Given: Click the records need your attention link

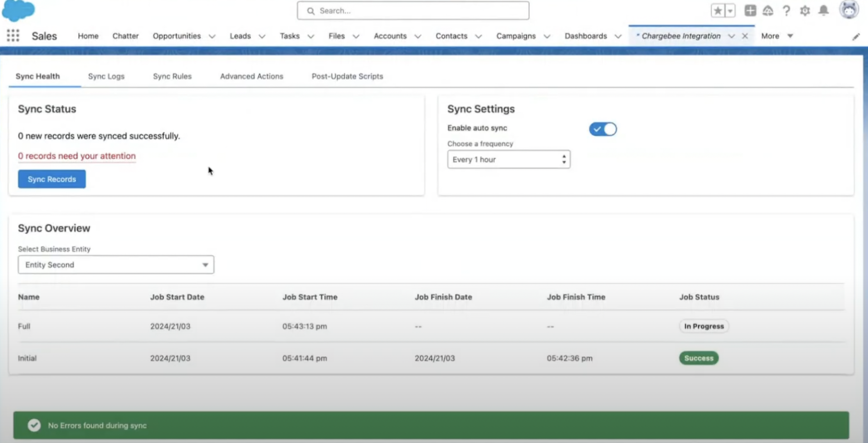Looking at the screenshot, I should click(x=76, y=156).
